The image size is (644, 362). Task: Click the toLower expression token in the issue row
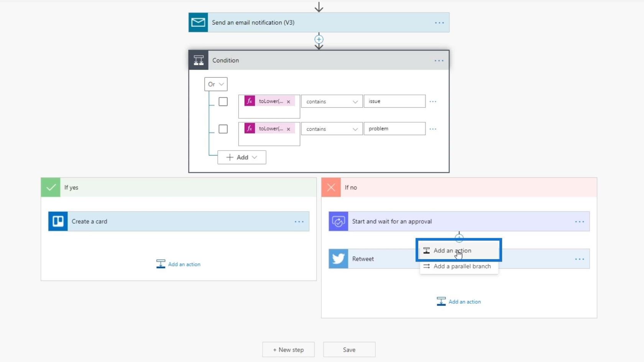click(269, 101)
